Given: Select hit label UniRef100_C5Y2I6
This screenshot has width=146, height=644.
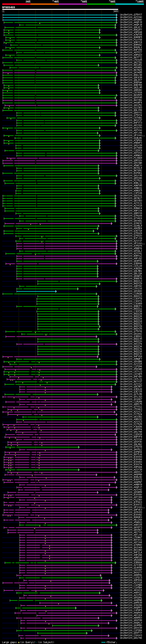Looking at the screenshot, I should point(131,289).
